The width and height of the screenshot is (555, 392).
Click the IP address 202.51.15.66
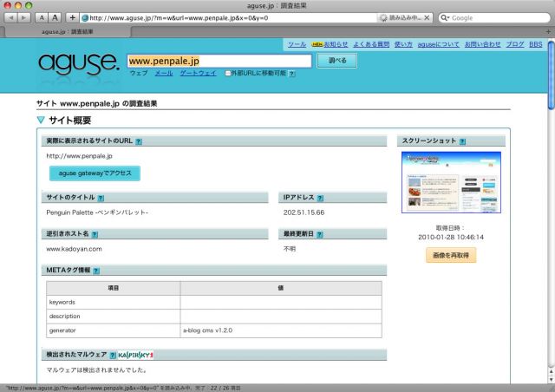pyautogui.click(x=304, y=212)
